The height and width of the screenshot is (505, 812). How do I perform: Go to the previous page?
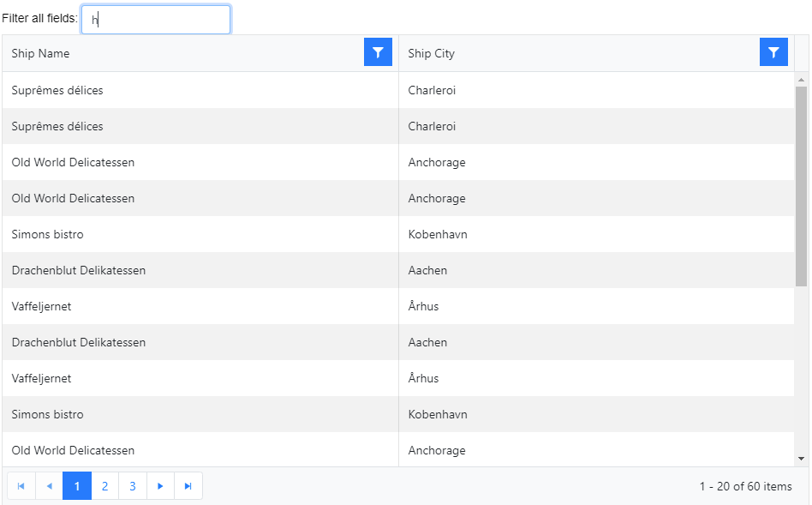point(49,486)
